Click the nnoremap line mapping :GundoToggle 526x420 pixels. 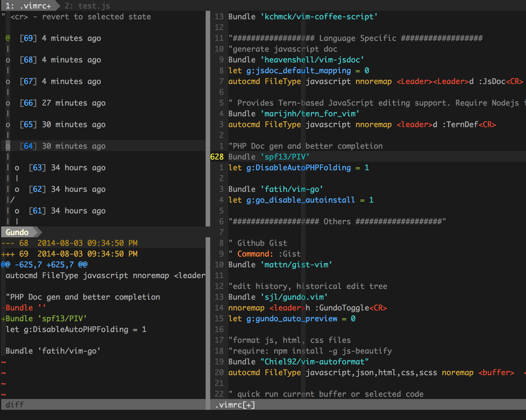pyautogui.click(x=308, y=308)
